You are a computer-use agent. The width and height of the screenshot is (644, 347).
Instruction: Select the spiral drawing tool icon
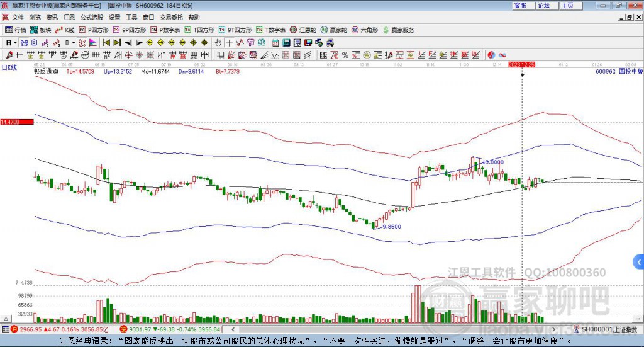pyautogui.click(x=64, y=55)
